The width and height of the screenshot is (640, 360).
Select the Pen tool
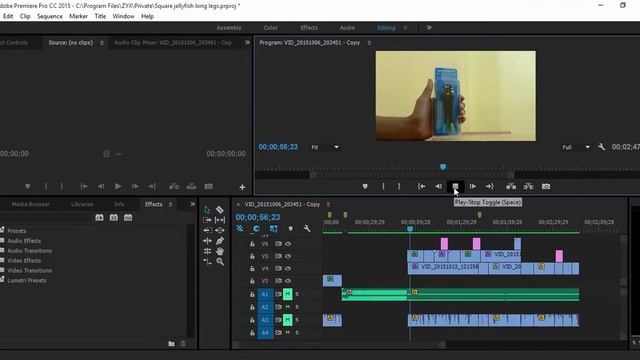click(x=220, y=241)
